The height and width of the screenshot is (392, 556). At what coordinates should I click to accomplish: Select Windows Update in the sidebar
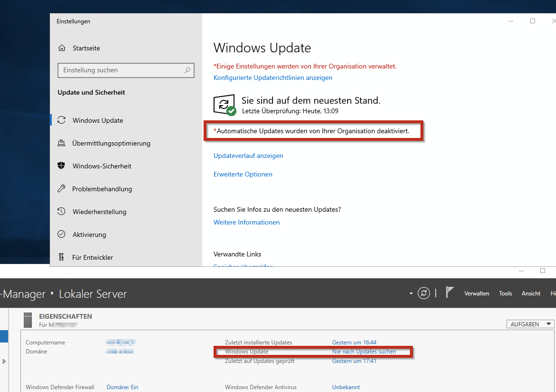(x=98, y=120)
